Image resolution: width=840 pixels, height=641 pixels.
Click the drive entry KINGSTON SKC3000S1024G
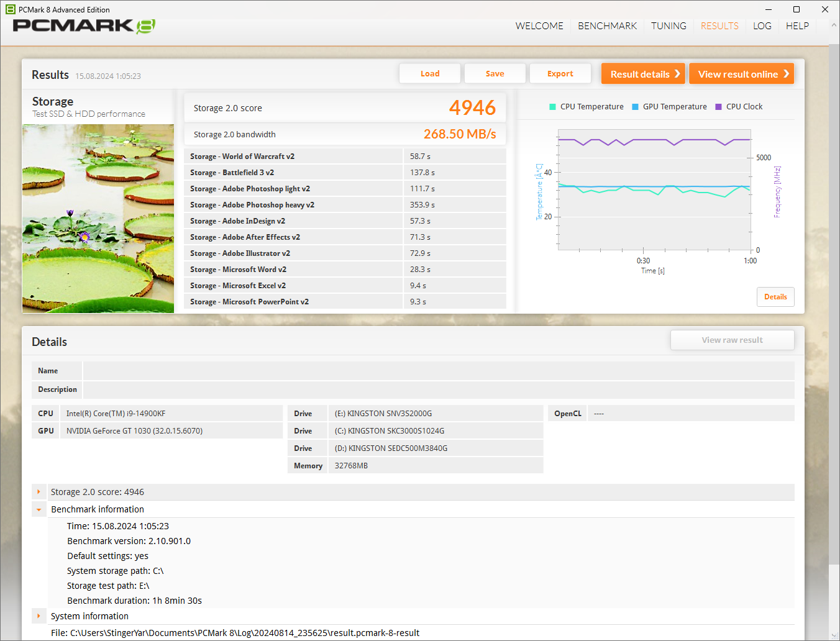[x=436, y=431]
